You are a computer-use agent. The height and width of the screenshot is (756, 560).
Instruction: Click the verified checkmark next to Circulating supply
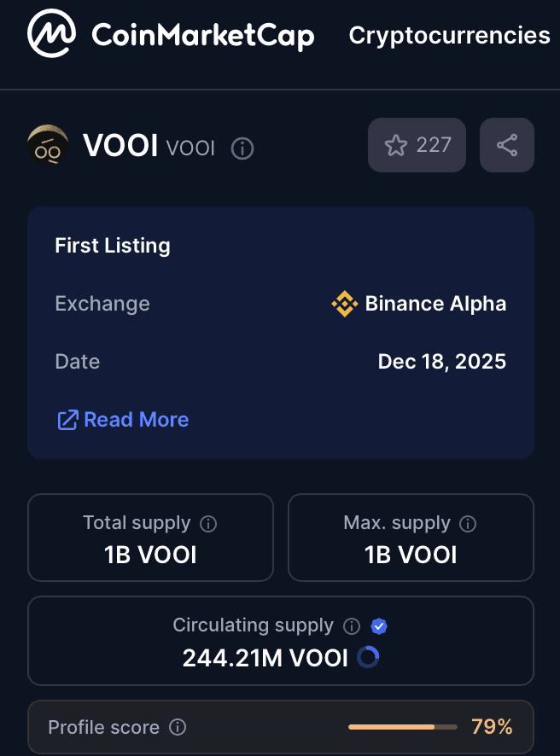point(378,625)
